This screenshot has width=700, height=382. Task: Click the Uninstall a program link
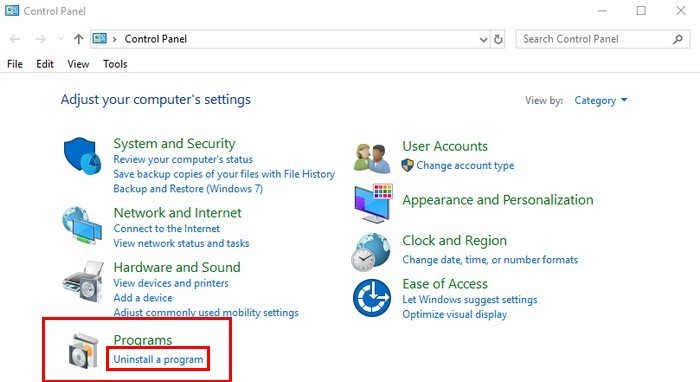click(158, 359)
